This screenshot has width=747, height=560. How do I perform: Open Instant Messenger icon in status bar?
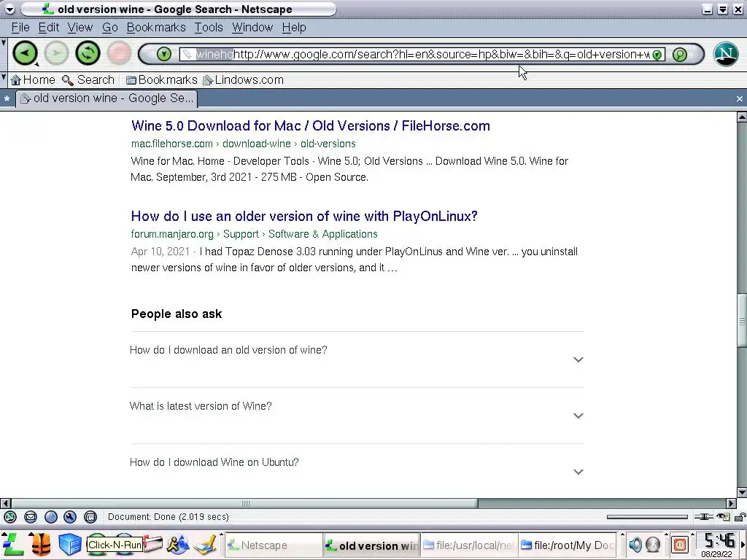(x=51, y=517)
